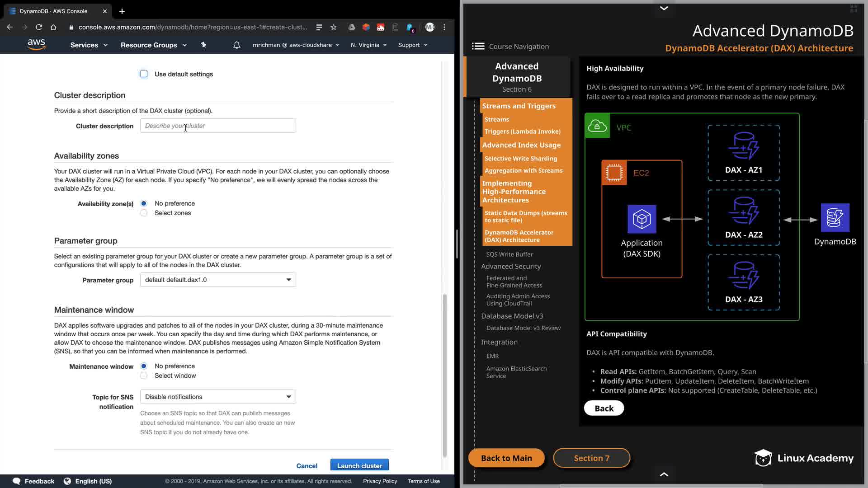Choose Select zones radio button
This screenshot has height=488, width=868.
[x=144, y=213]
